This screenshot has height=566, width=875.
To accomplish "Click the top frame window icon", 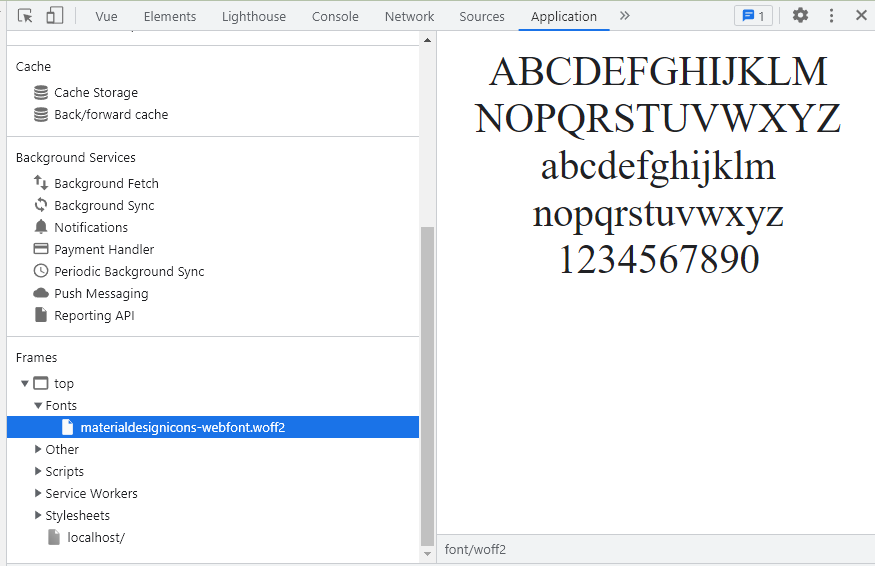I will (x=41, y=383).
